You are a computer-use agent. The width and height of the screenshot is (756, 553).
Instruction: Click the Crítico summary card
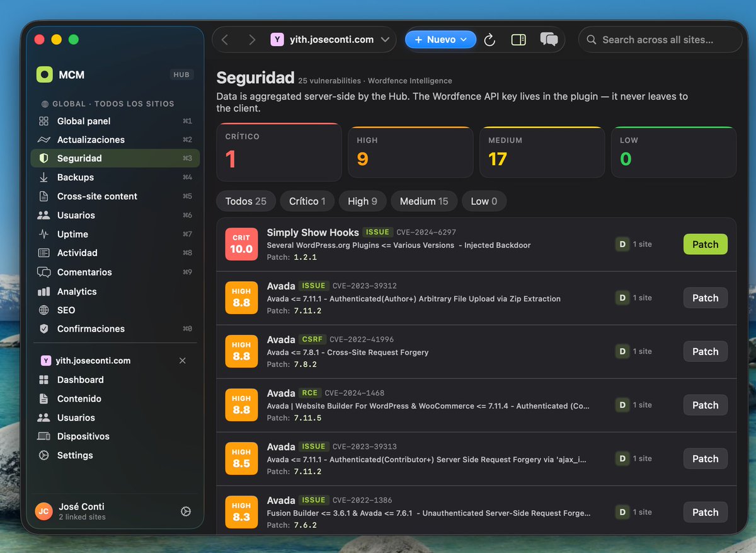point(279,153)
